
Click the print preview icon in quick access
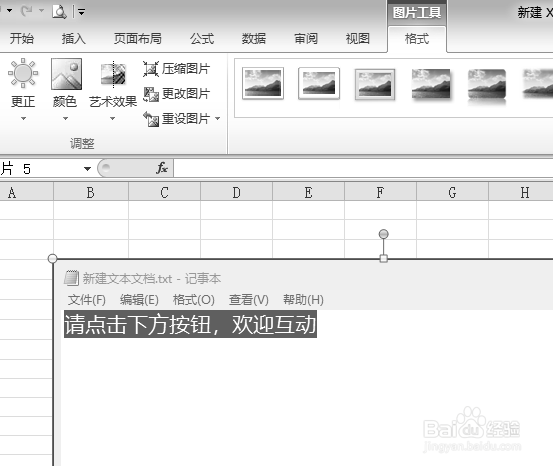point(59,12)
